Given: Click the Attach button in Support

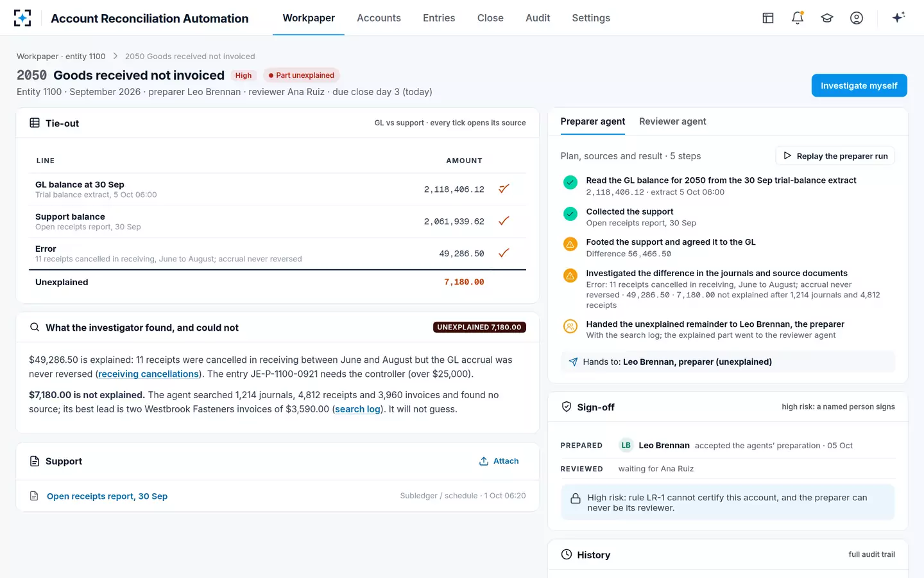Looking at the screenshot, I should click(499, 461).
